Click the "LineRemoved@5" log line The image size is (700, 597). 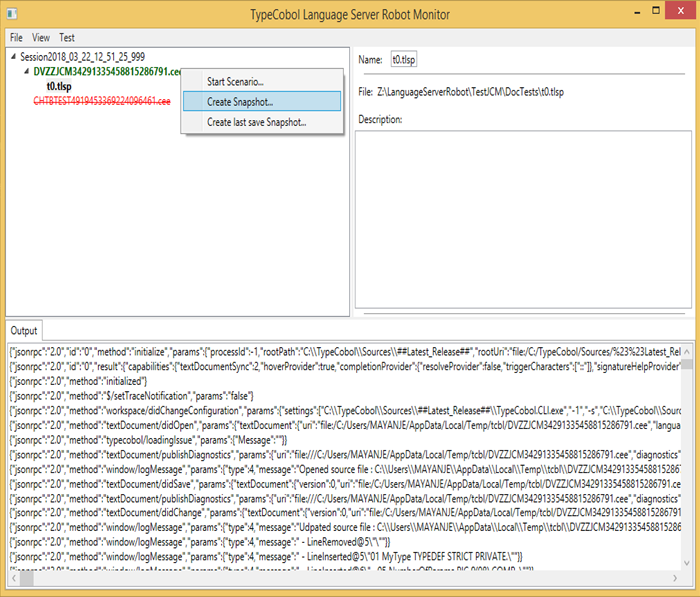[x=200, y=542]
